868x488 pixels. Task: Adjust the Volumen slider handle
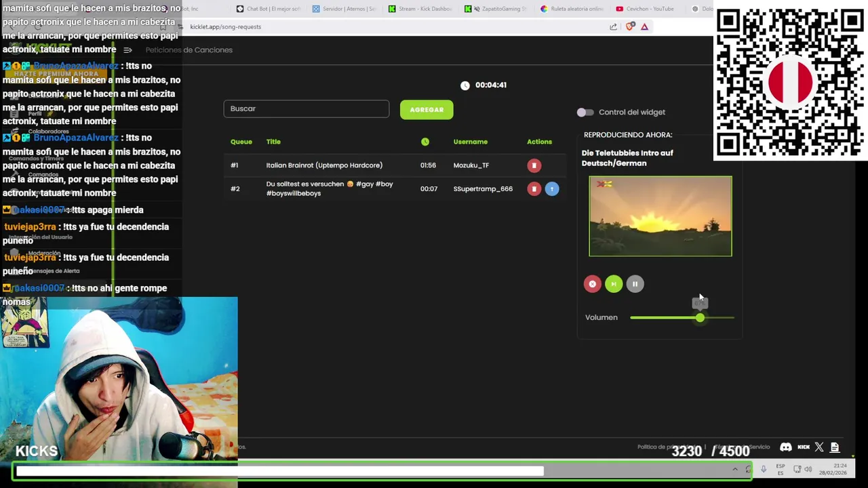[700, 317]
